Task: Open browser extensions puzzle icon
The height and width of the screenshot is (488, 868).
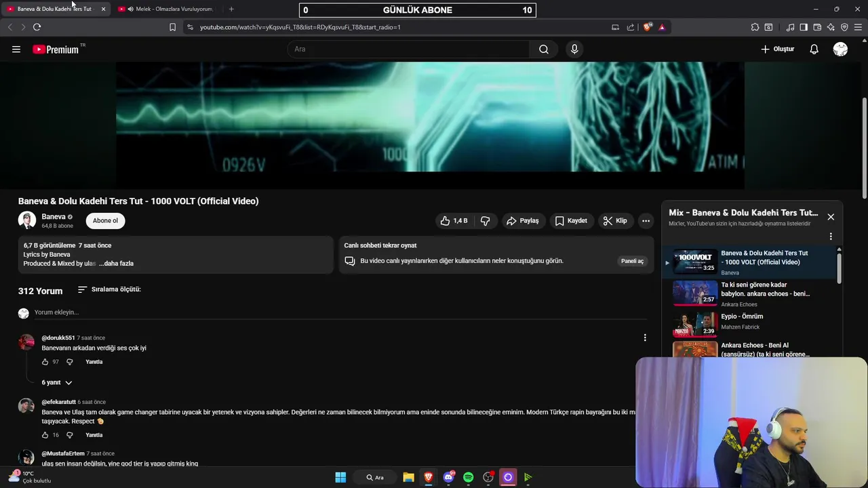Action: [755, 27]
